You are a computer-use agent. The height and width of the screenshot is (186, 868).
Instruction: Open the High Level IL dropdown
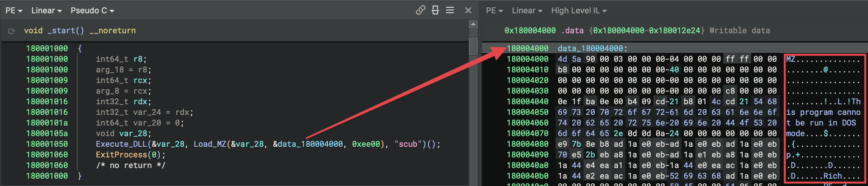(x=579, y=10)
